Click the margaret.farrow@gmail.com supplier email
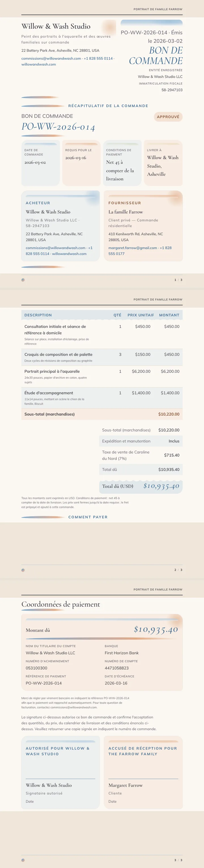This screenshot has height=868, width=204. click(133, 248)
